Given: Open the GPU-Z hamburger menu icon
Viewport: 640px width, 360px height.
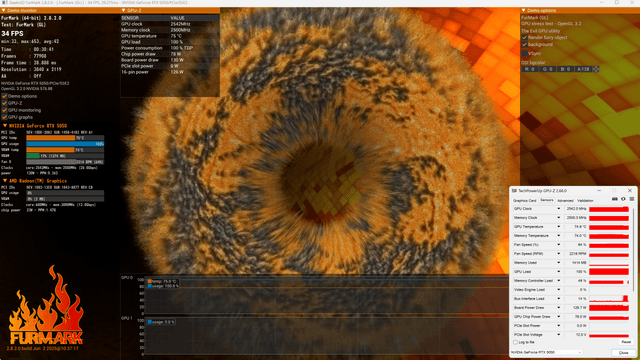Looking at the screenshot, I should [631, 199].
